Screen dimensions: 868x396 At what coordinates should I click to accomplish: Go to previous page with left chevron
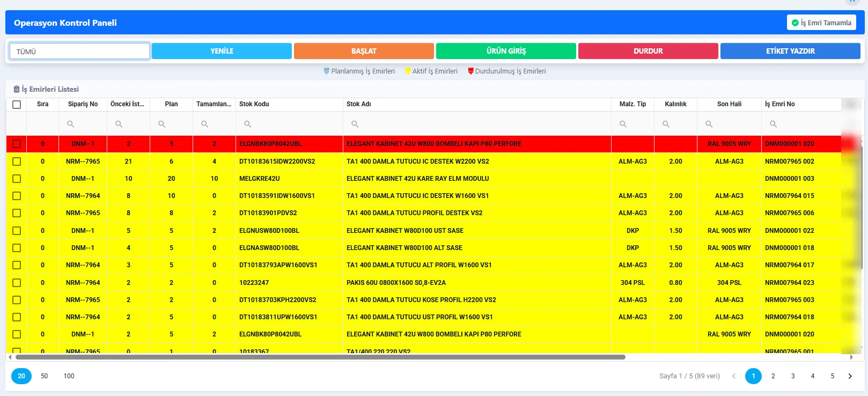tap(734, 376)
